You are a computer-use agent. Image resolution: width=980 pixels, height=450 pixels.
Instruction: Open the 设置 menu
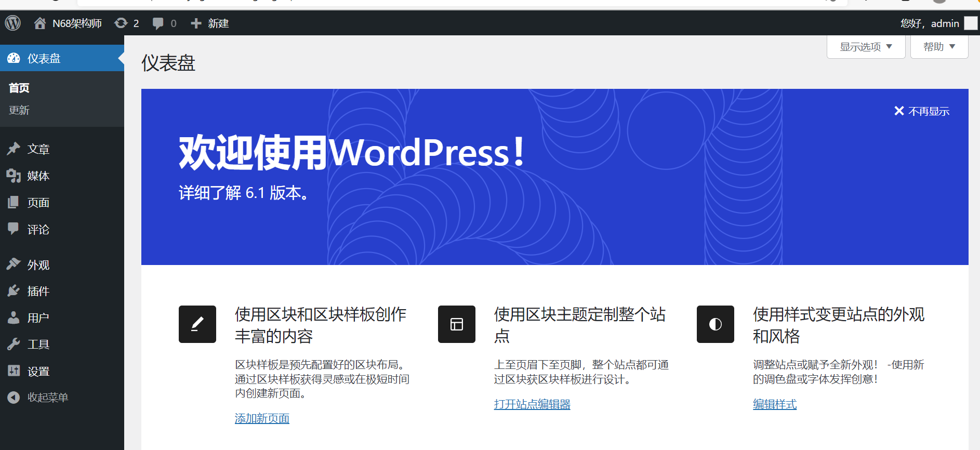(62, 371)
